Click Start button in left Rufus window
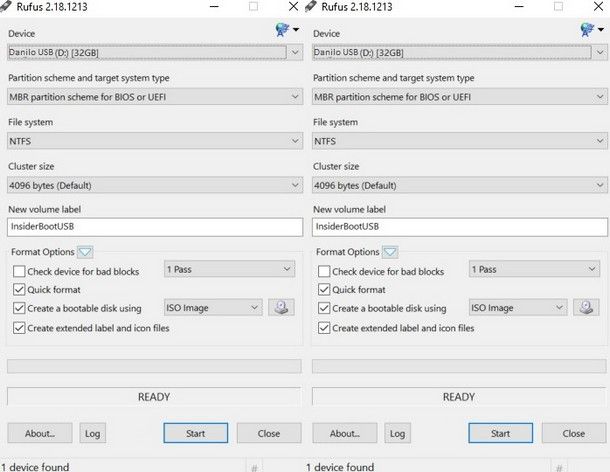This screenshot has height=472, width=610. coord(196,433)
